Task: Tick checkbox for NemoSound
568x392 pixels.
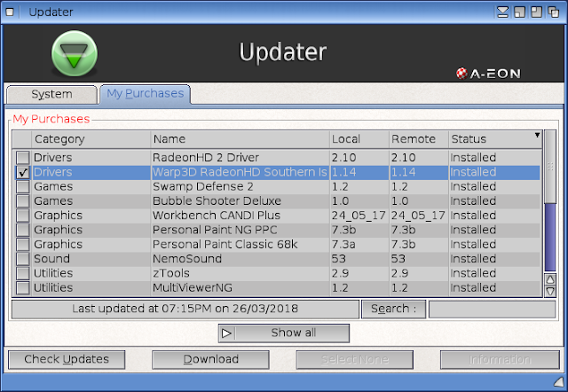Action: pos(23,259)
